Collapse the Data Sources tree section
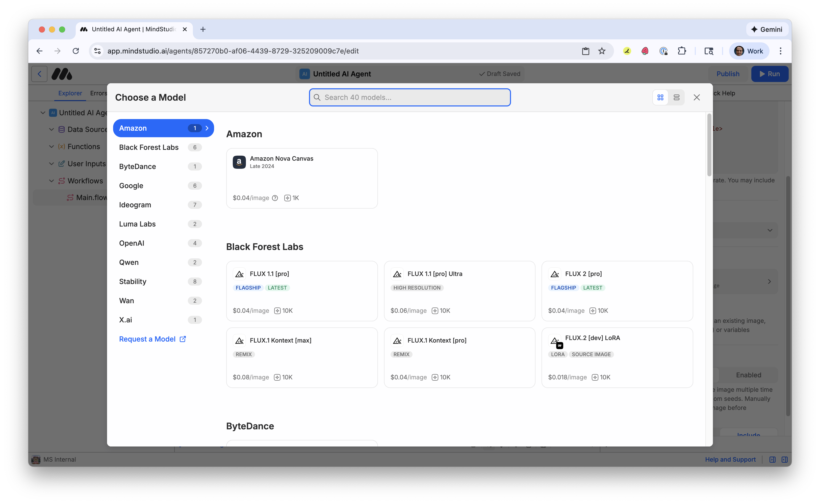This screenshot has height=504, width=820. (x=51, y=129)
